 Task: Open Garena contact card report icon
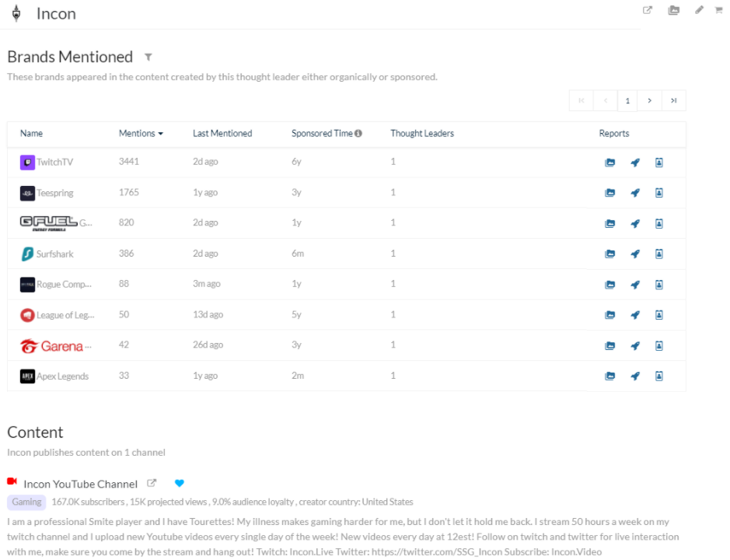(x=658, y=345)
